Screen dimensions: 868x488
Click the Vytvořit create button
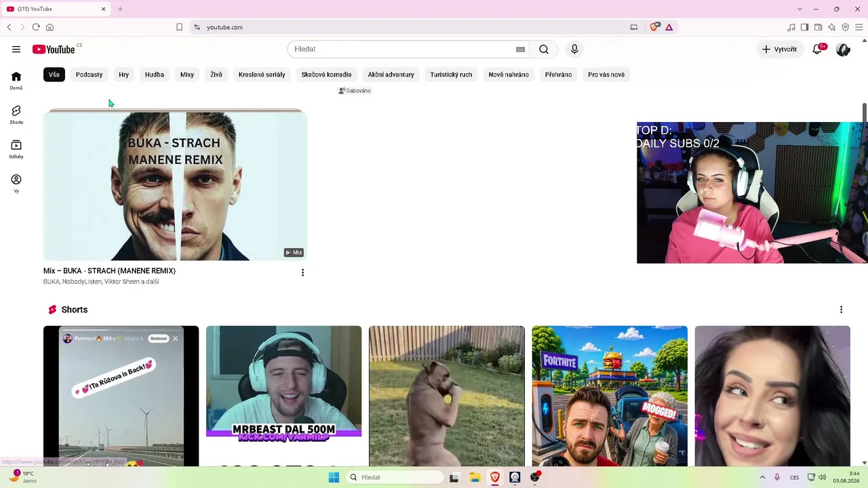click(x=779, y=49)
